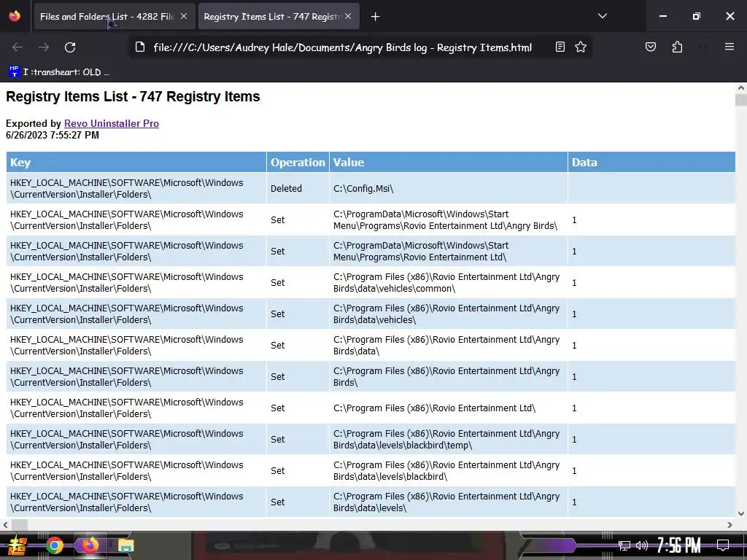The width and height of the screenshot is (747, 560).
Task: Close the Files and Folders List tab
Action: [x=184, y=16]
